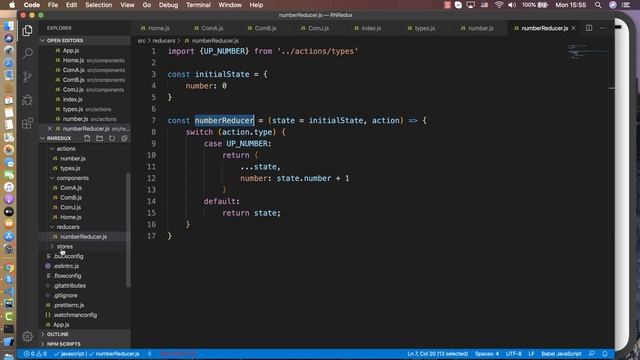The width and height of the screenshot is (640, 360).
Task: Click the 'return state;' code line
Action: (251, 213)
